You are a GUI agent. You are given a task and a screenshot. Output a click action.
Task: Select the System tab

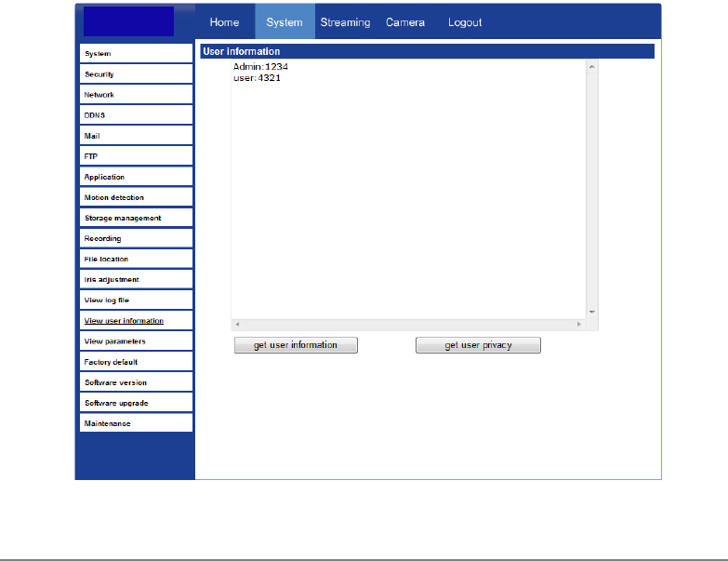[x=285, y=22]
